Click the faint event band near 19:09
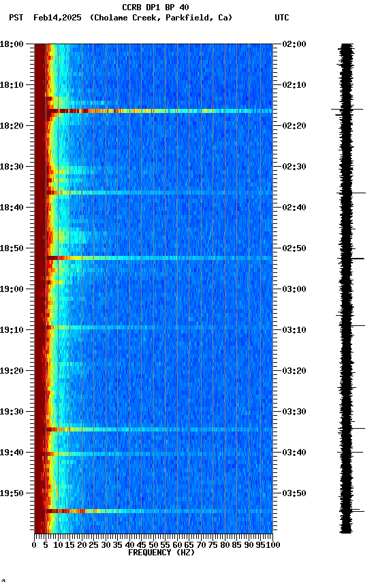376x588 pixels. [x=159, y=327]
